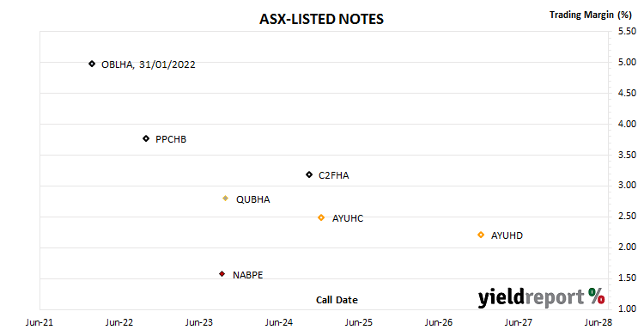Click the AYUHD text label
This screenshot has height=336, width=644.
coord(507,235)
